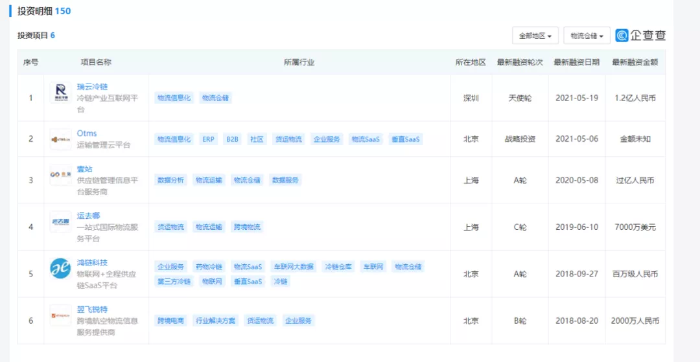Click the 序号 column header
Viewport: 700px width, 362px height.
[31, 62]
